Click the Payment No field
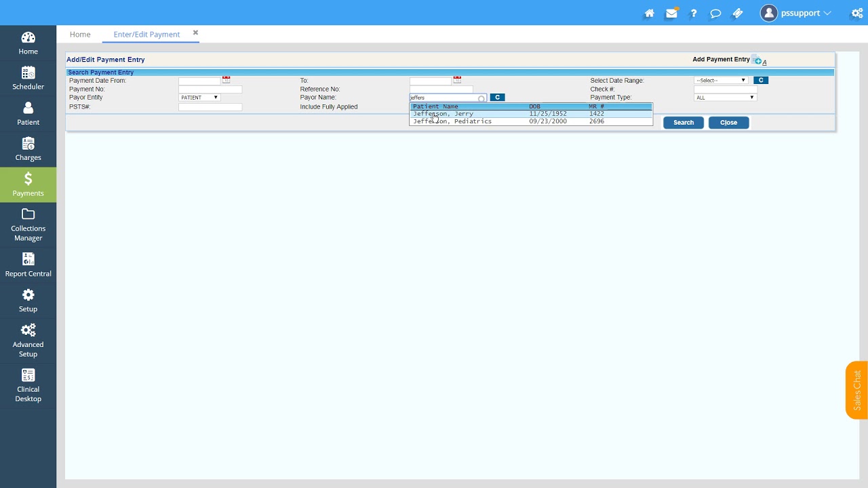The height and width of the screenshot is (488, 868). click(x=210, y=89)
